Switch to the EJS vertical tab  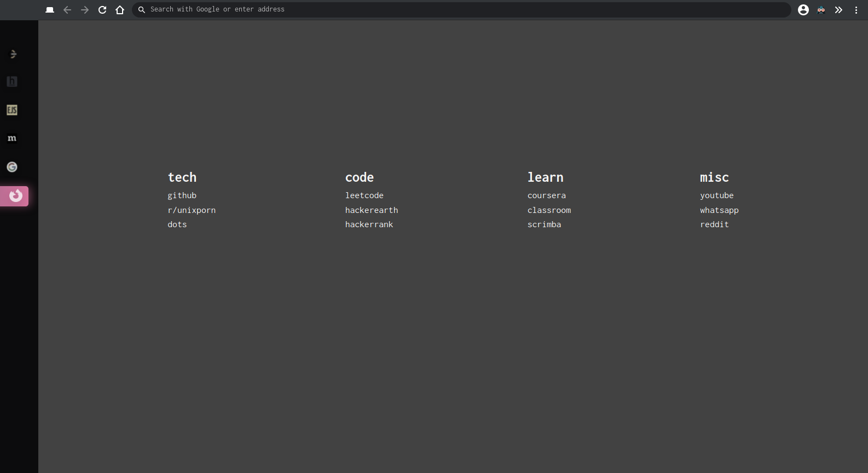click(12, 110)
